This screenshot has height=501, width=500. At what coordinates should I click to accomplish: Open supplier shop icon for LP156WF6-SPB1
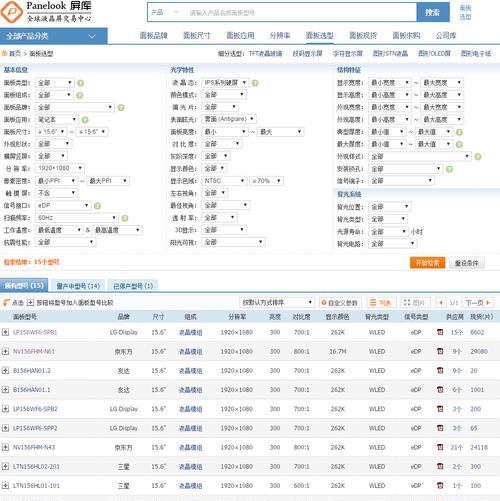440,332
